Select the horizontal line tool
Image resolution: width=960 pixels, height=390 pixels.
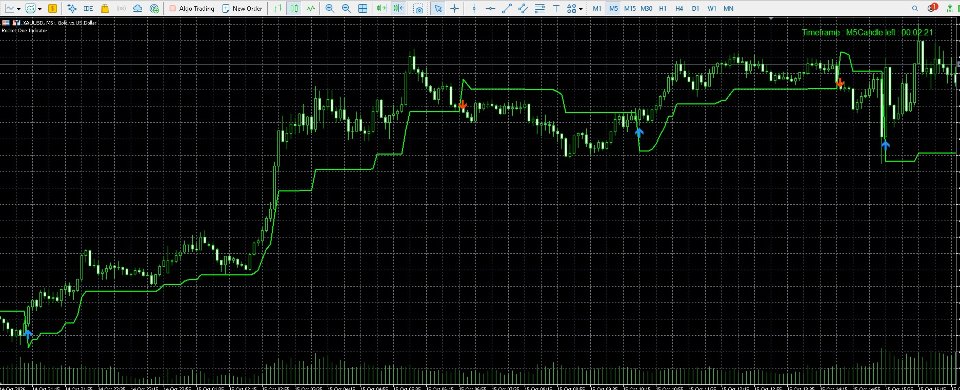[x=490, y=9]
